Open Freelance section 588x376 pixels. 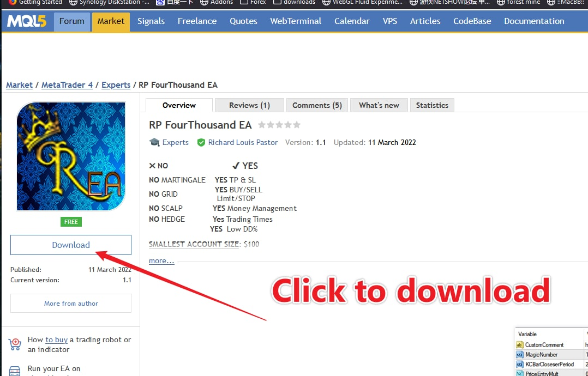197,21
